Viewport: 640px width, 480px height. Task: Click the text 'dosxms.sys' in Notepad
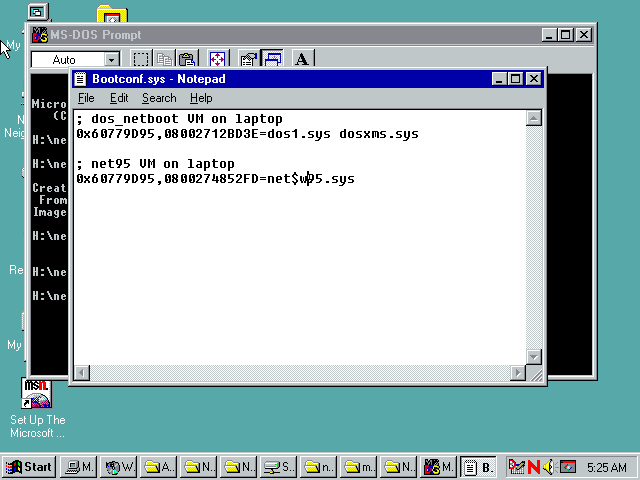tap(379, 134)
